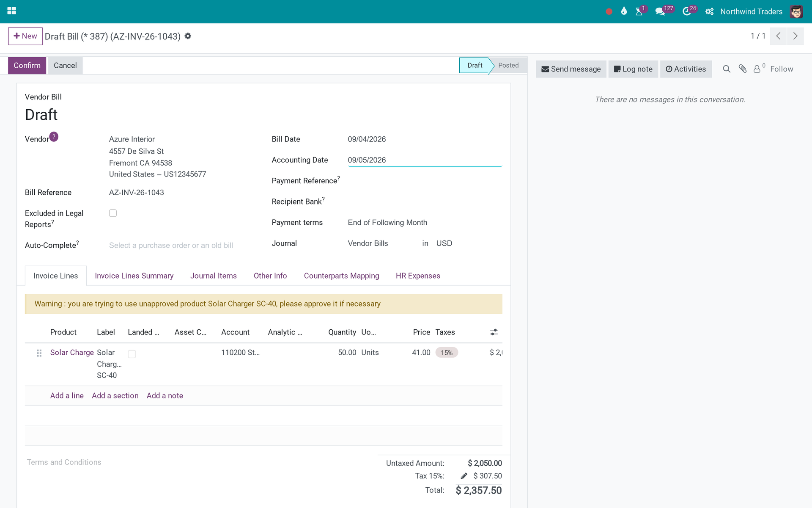
Task: Open the hourglass timer icon with badge 1
Action: point(639,11)
